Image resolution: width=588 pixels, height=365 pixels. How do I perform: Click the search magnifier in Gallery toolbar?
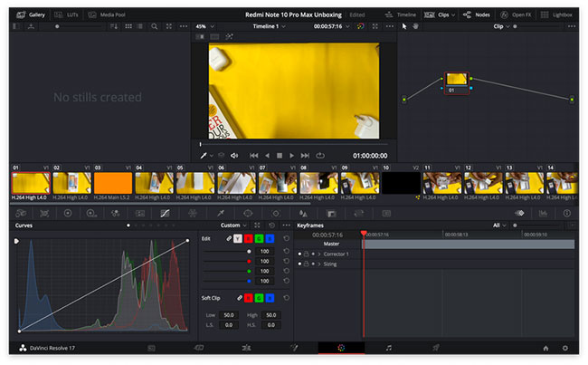[x=154, y=26]
